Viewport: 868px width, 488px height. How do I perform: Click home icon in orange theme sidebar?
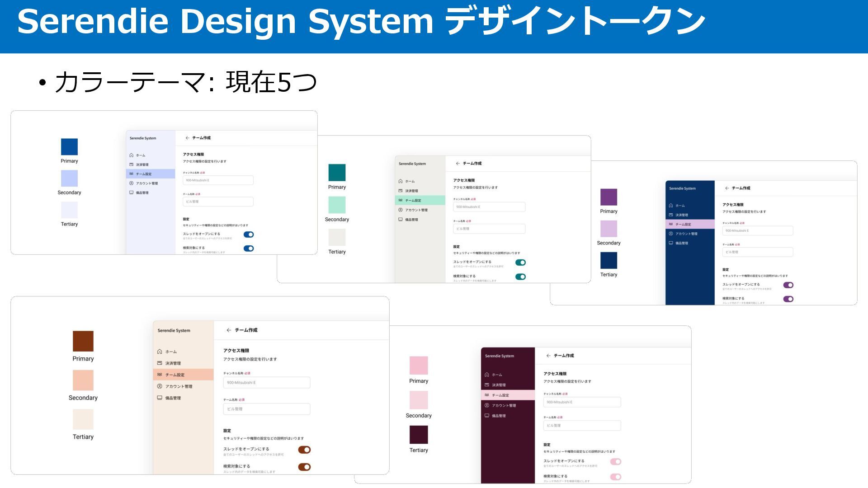point(160,352)
